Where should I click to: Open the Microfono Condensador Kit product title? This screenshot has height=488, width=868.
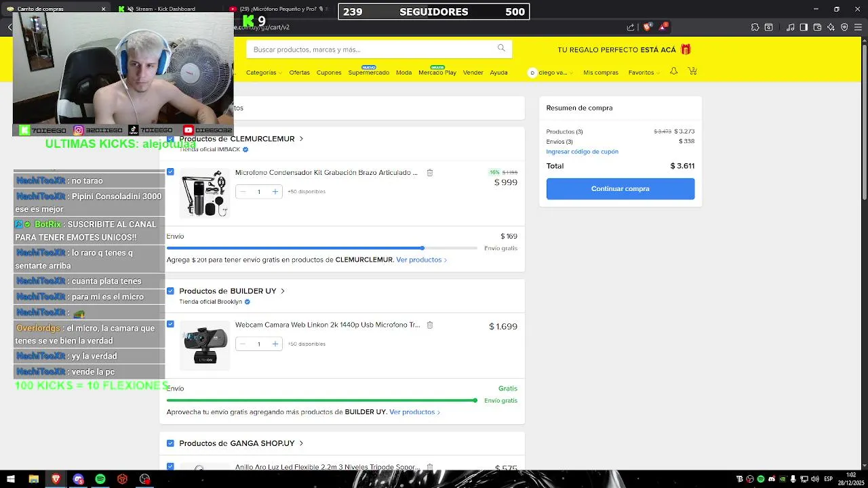(x=326, y=173)
